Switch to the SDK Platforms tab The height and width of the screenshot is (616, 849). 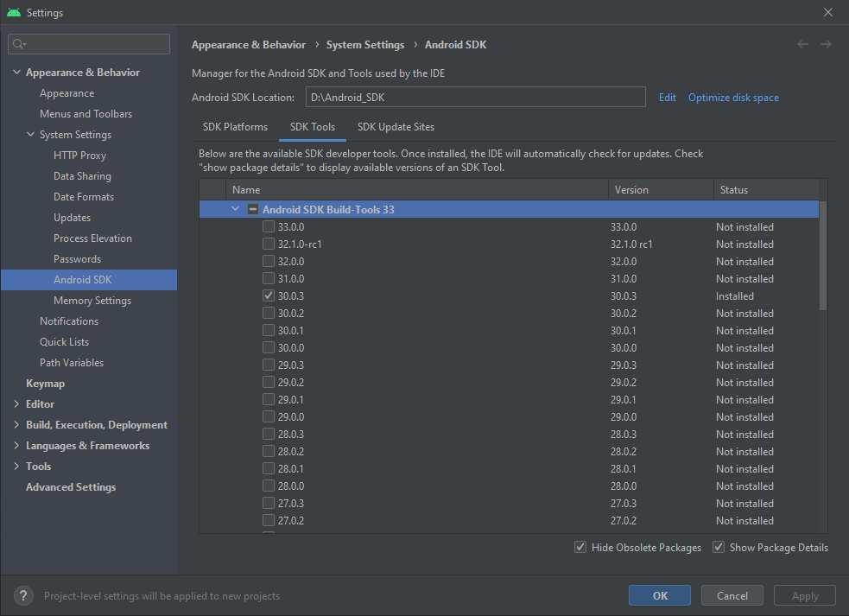(x=235, y=126)
